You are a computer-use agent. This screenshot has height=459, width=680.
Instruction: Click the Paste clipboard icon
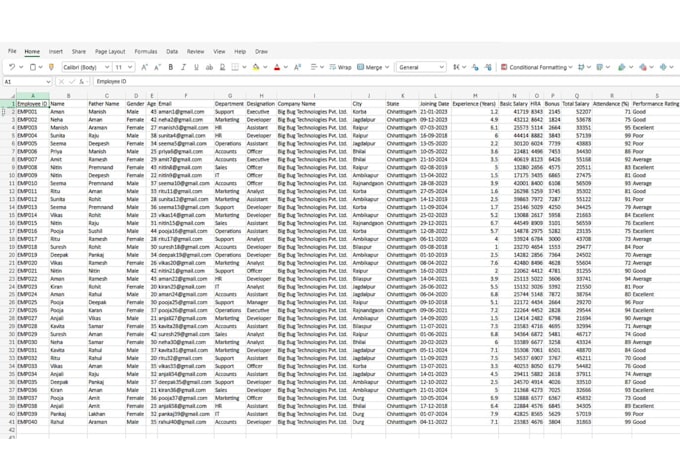[33, 67]
